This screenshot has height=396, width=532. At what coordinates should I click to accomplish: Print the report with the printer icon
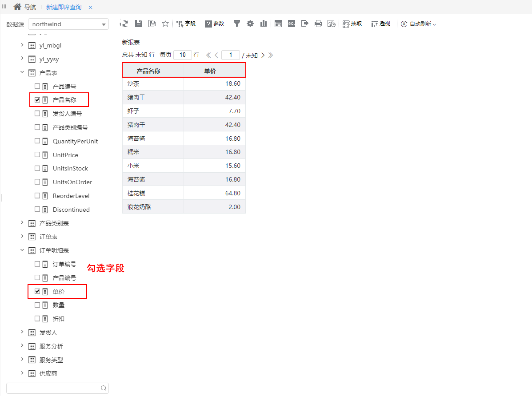click(x=318, y=24)
